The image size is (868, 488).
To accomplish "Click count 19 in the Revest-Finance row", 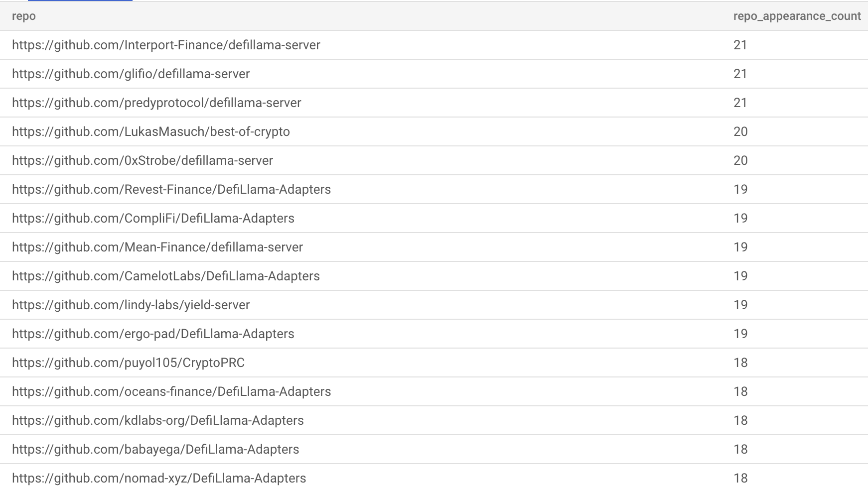I will pyautogui.click(x=740, y=190).
